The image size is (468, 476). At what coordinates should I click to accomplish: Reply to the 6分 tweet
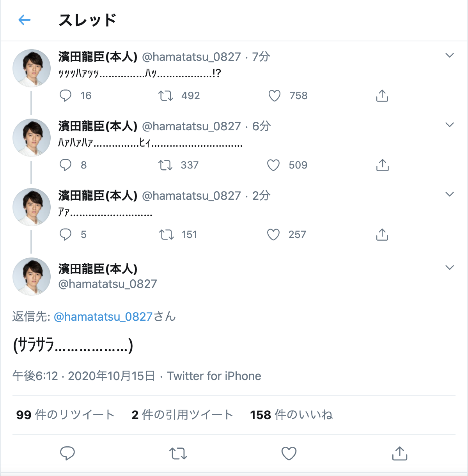click(66, 165)
